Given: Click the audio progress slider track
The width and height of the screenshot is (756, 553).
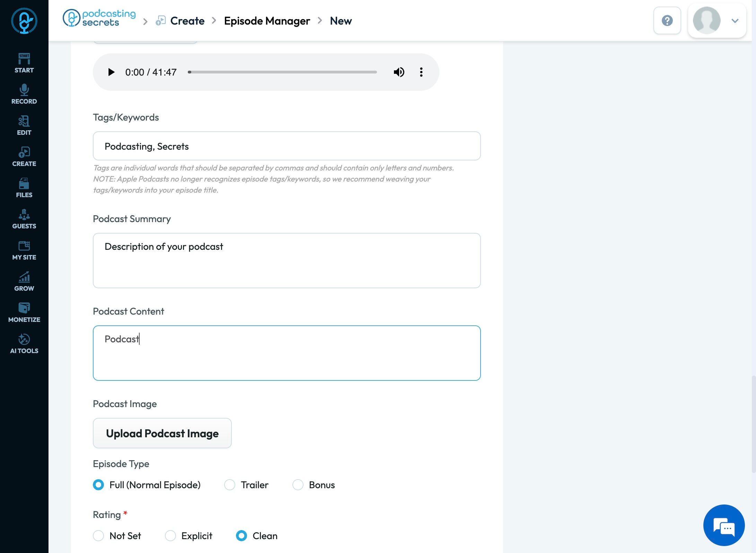Looking at the screenshot, I should 282,72.
